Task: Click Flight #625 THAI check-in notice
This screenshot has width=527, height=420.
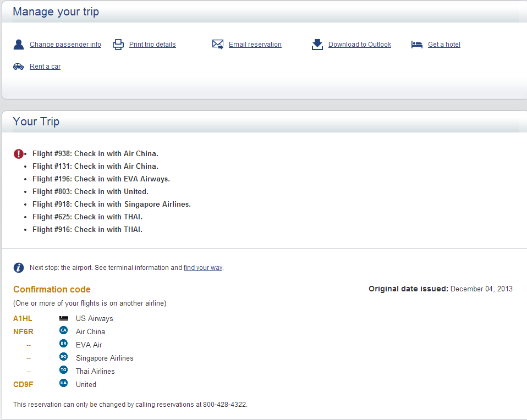Action: [87, 217]
